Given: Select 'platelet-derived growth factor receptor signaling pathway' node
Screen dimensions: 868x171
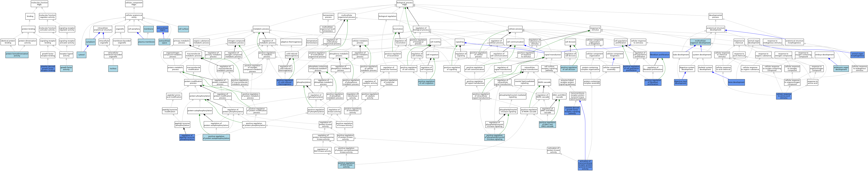Looking at the screenshot, I should click(572, 111).
